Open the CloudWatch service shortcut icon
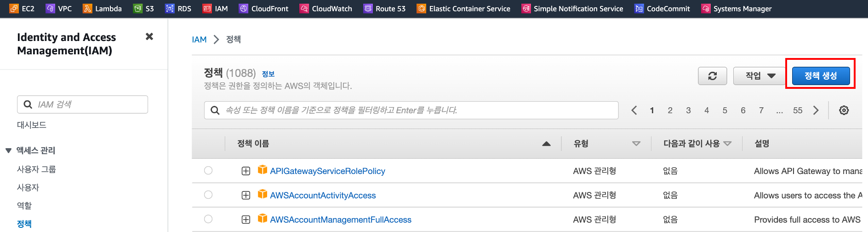The height and width of the screenshot is (232, 868). click(304, 8)
